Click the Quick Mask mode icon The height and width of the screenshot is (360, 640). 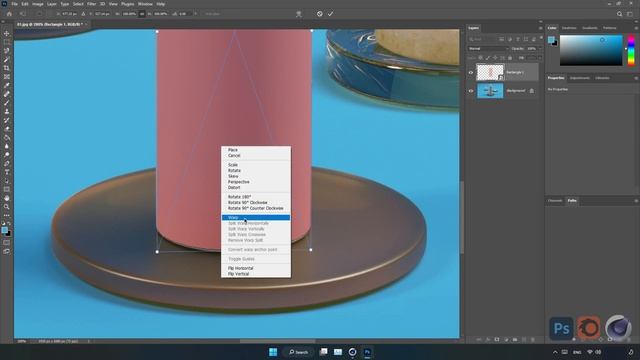click(7, 243)
